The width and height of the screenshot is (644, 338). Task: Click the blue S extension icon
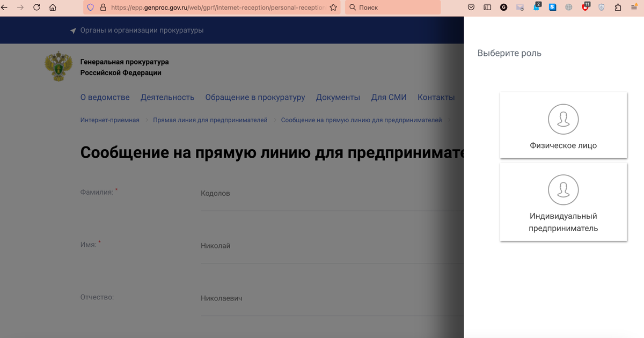[x=553, y=8]
